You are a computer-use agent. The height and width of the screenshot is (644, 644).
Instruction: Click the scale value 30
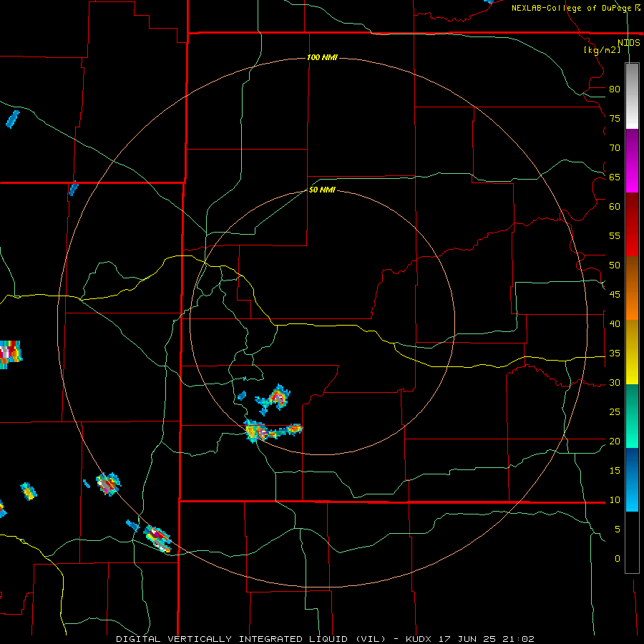pyautogui.click(x=615, y=382)
